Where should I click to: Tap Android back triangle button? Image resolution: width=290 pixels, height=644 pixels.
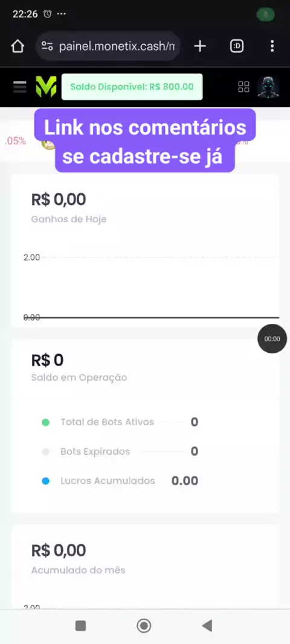[x=207, y=626]
